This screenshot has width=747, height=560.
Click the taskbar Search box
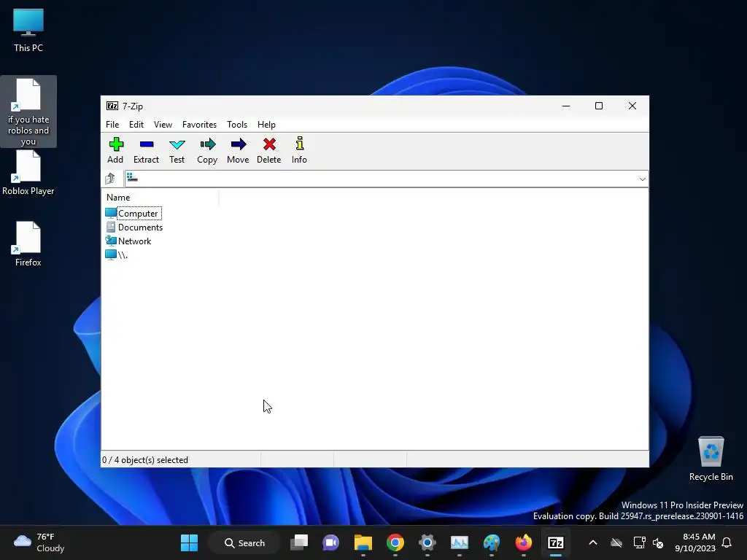pyautogui.click(x=245, y=542)
